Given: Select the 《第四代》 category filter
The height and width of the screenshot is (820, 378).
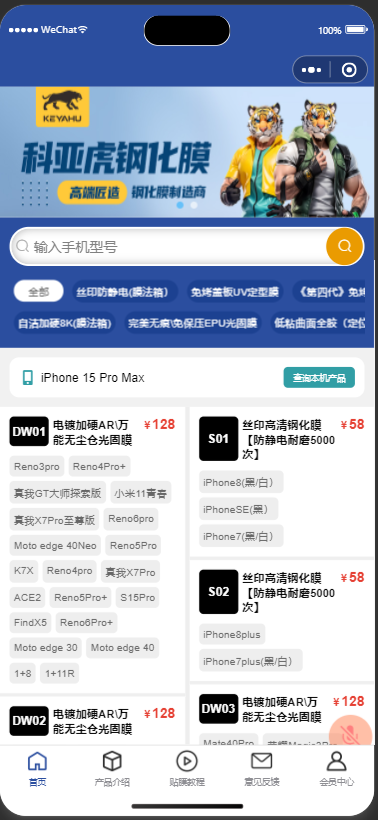Looking at the screenshot, I should 330,291.
